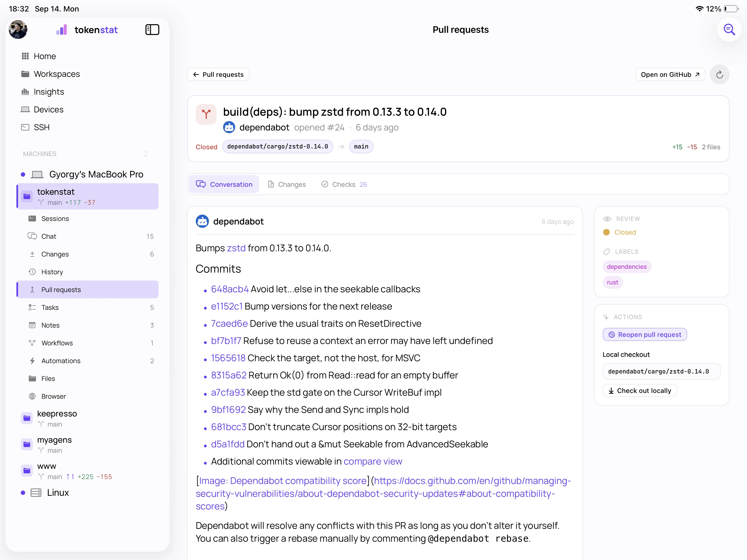This screenshot has width=747, height=560.
Task: Click the rust label
Action: [x=612, y=282]
